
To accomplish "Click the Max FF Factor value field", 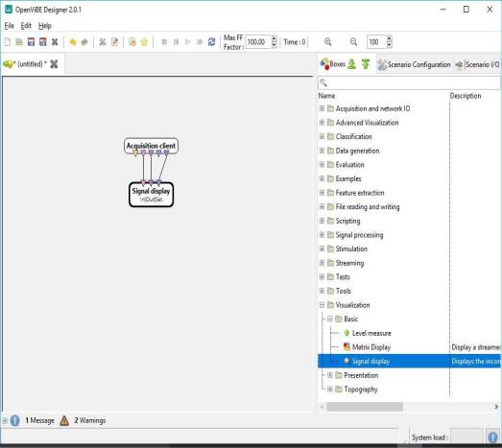I will pos(258,42).
